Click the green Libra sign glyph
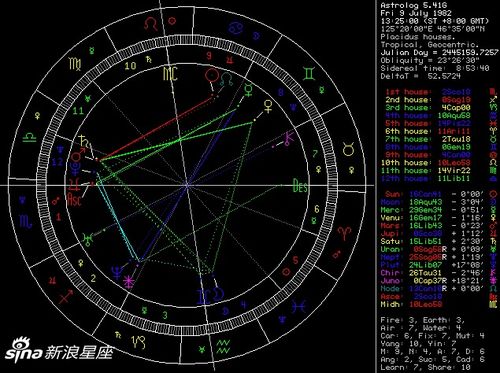 pyautogui.click(x=29, y=138)
